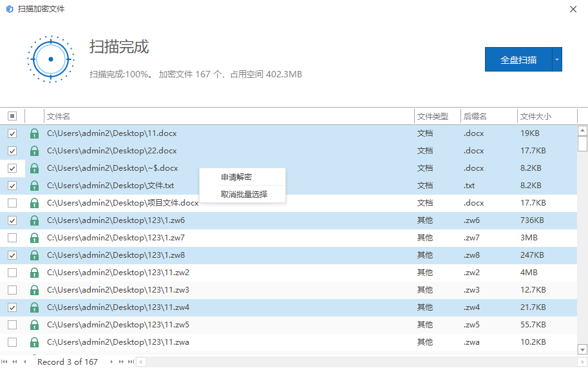The height and width of the screenshot is (368, 588).
Task: Close the 扫描加密文件 window
Action: pyautogui.click(x=573, y=9)
